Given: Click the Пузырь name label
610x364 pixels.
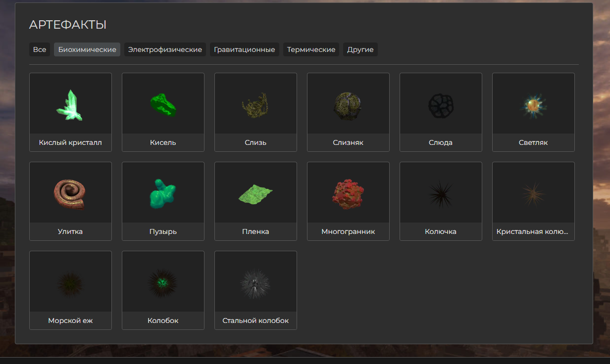Looking at the screenshot, I should [163, 231].
